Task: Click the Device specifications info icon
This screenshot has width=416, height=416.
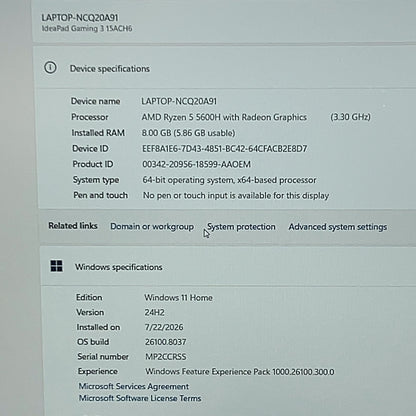Action: tap(50, 68)
